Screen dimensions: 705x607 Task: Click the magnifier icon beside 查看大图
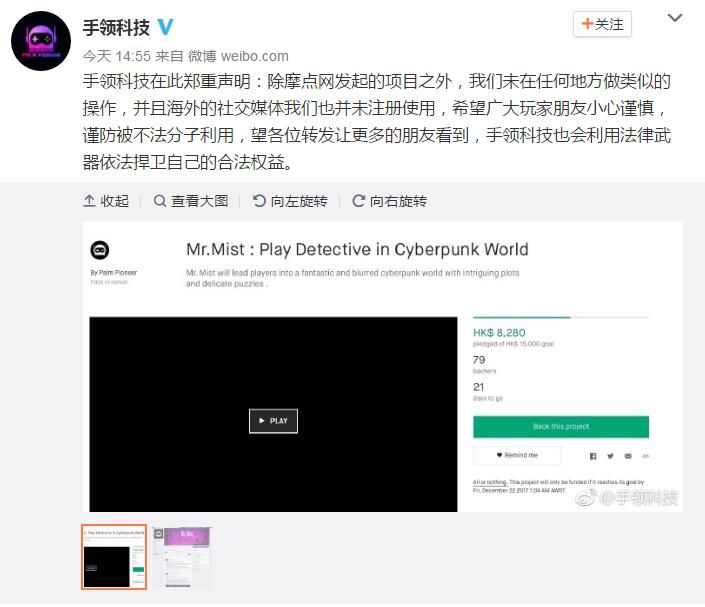point(160,201)
